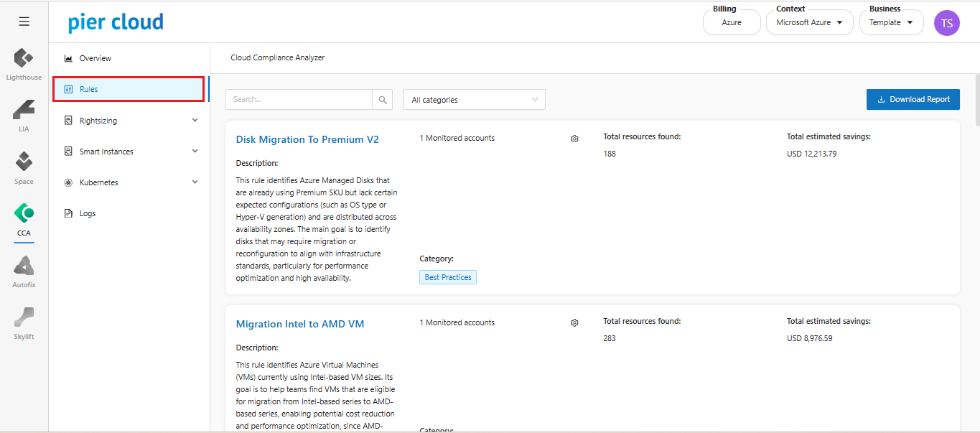This screenshot has height=433, width=980.
Task: Open the Microsoft Azure context dropdown
Action: click(809, 23)
